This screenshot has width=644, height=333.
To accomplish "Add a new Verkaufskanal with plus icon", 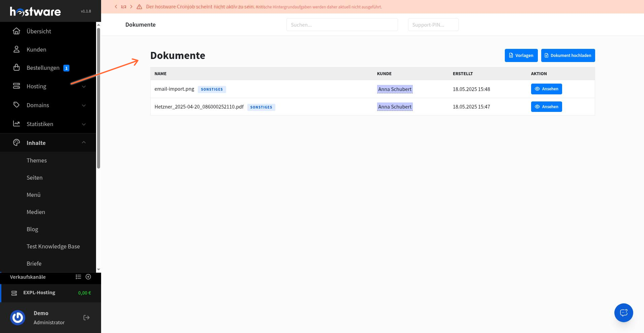I will pos(88,277).
